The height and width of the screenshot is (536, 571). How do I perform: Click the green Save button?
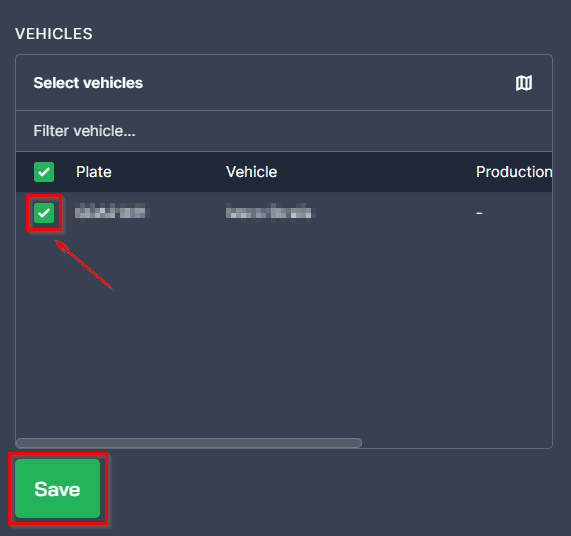pos(58,488)
